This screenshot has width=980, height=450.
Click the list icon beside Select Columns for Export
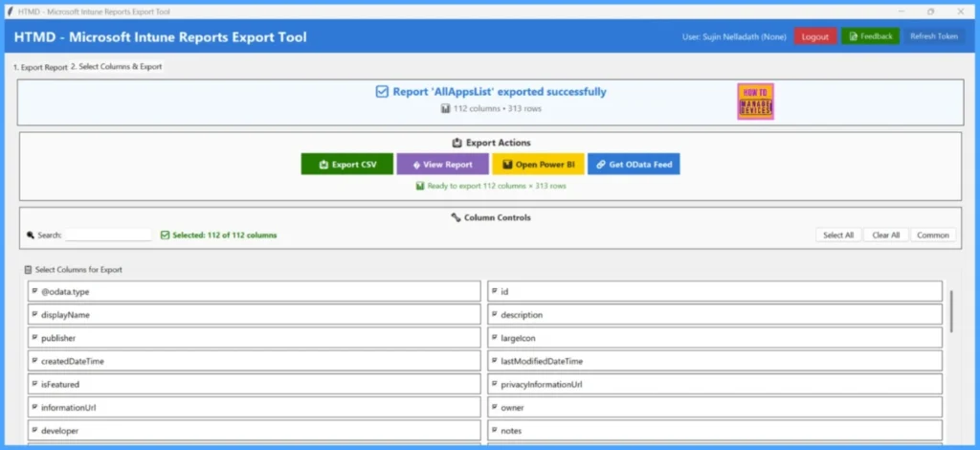[28, 270]
